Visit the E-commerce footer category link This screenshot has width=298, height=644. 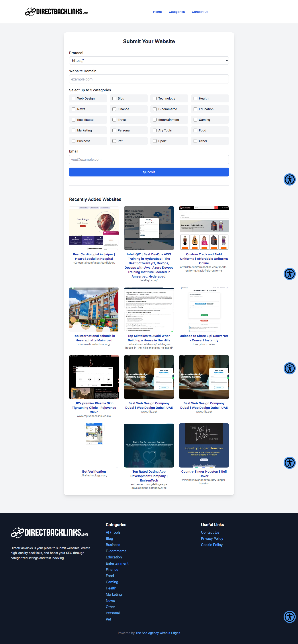(116, 551)
